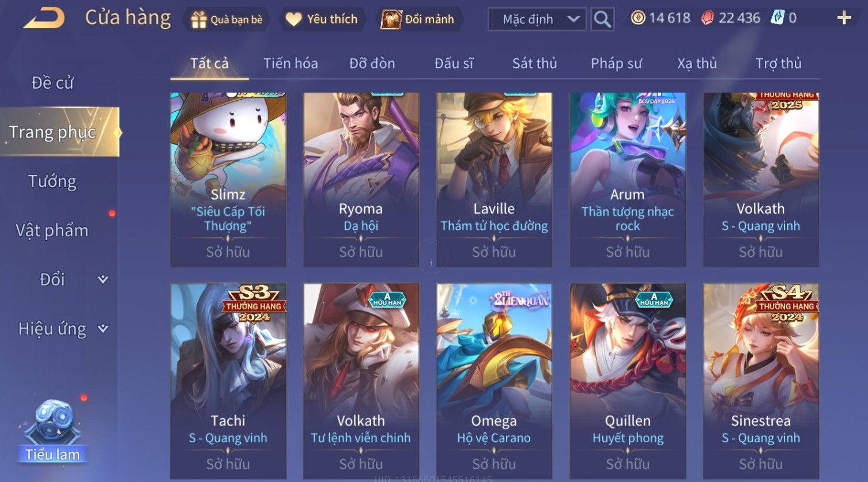868x482 pixels.
Task: Go back using the golden arrow icon
Action: tap(44, 18)
